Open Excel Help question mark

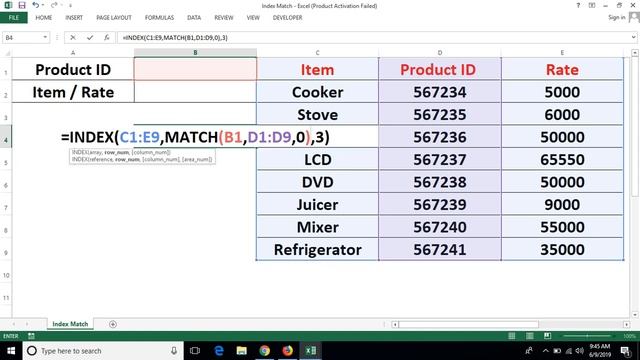click(578, 5)
